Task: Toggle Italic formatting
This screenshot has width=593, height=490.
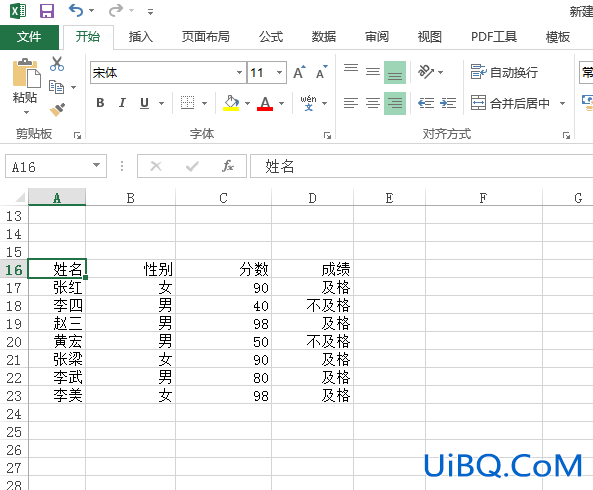Action: [122, 103]
